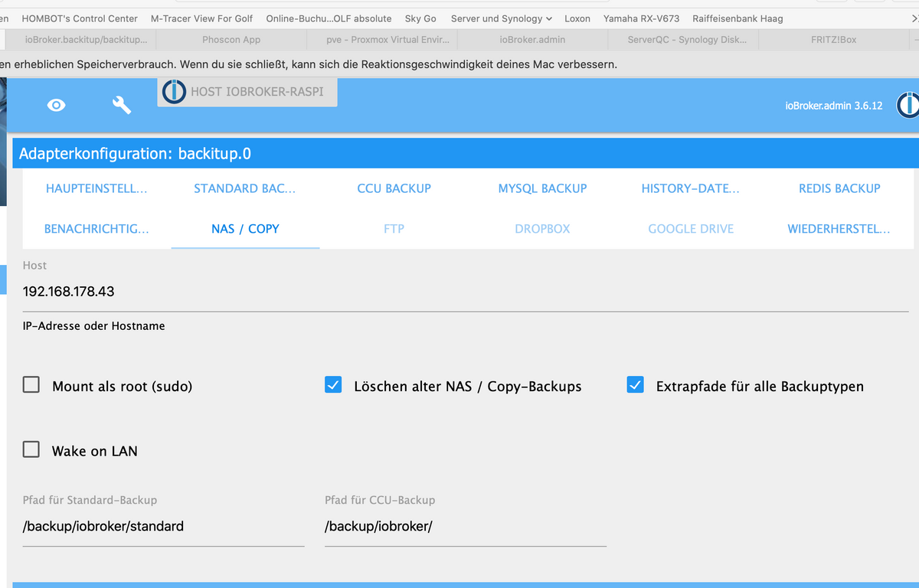Enable the Wake on LAN checkbox
This screenshot has height=588, width=919.
click(31, 449)
